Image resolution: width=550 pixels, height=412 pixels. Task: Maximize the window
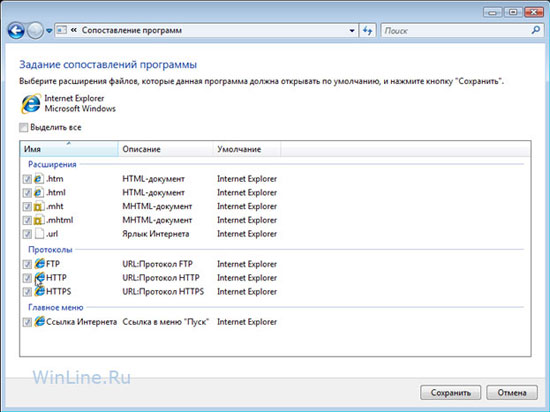(513, 12)
